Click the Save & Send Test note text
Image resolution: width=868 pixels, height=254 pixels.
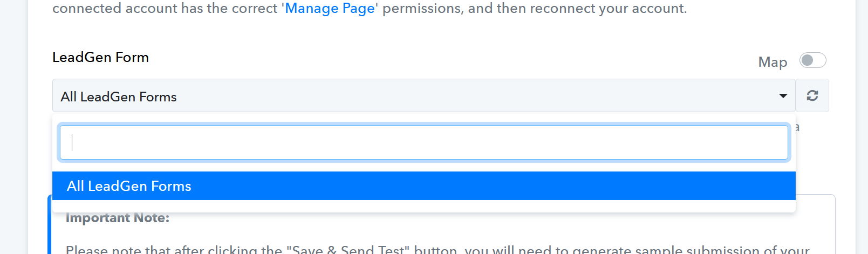438,250
